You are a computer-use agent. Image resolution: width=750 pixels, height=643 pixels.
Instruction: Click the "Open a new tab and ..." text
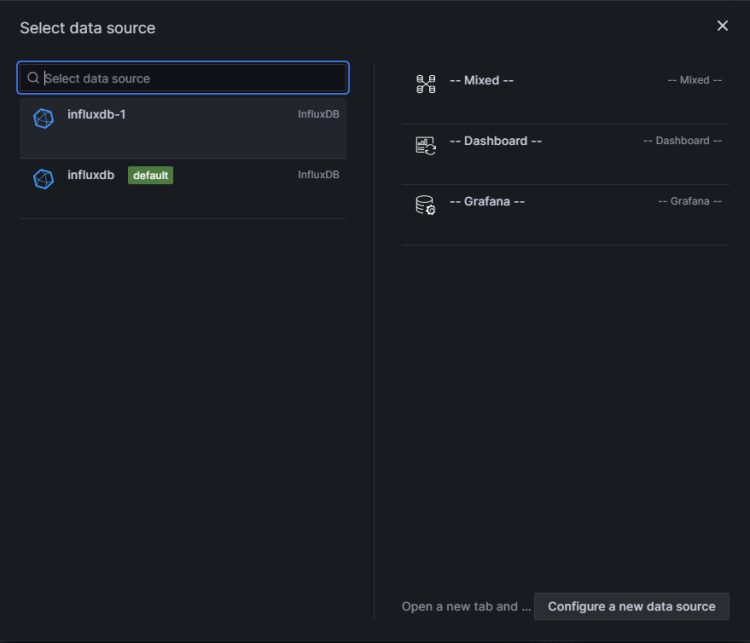click(x=459, y=606)
